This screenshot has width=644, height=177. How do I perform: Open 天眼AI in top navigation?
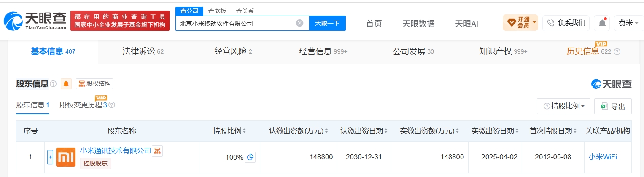466,23
